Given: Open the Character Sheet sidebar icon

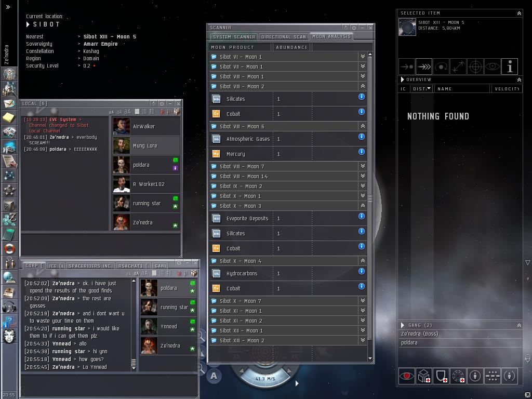Looking at the screenshot, I should 9,74.
